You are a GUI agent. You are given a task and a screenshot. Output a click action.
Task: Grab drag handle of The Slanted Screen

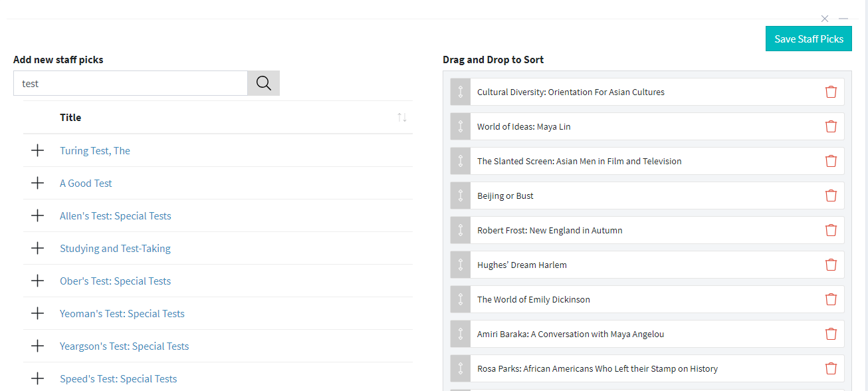(460, 161)
